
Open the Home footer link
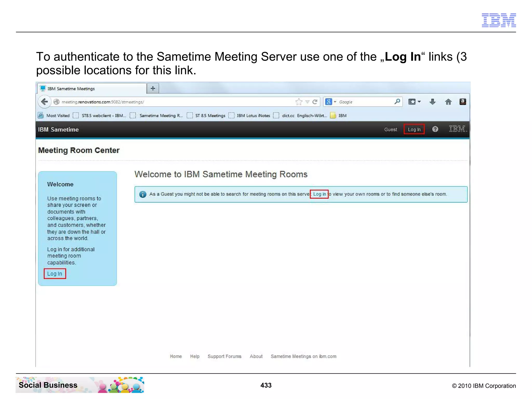(176, 356)
